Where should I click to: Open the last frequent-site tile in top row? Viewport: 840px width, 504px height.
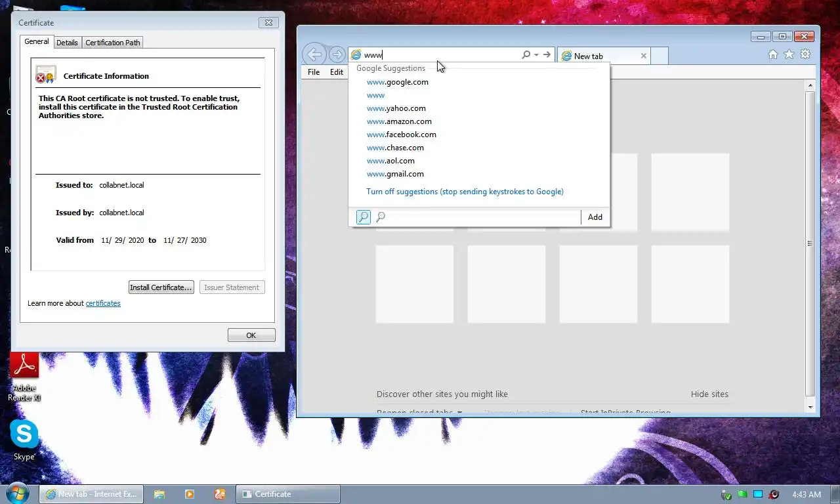(690, 192)
